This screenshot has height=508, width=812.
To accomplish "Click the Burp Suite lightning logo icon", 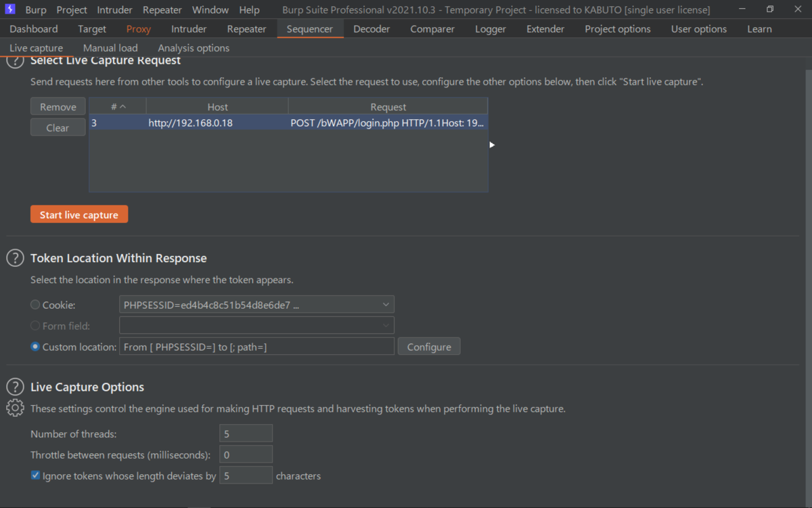I will click(10, 9).
